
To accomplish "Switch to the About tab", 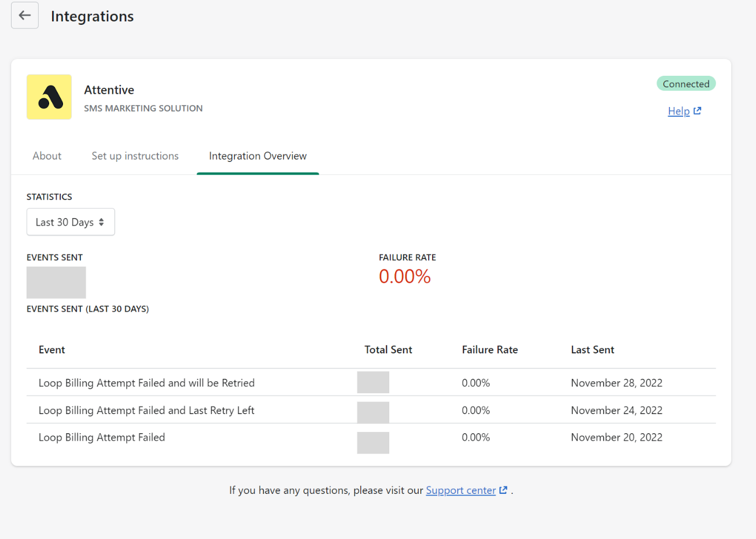I will click(47, 156).
